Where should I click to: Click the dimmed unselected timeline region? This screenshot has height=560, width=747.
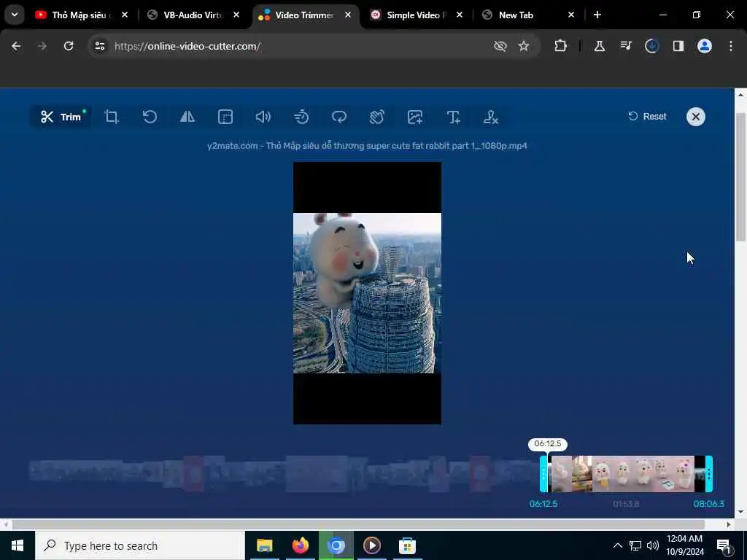point(284,474)
